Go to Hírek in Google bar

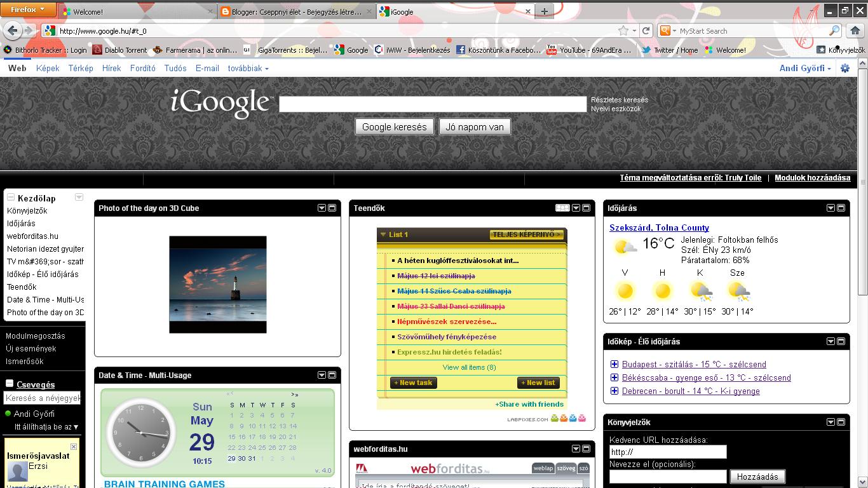[112, 68]
